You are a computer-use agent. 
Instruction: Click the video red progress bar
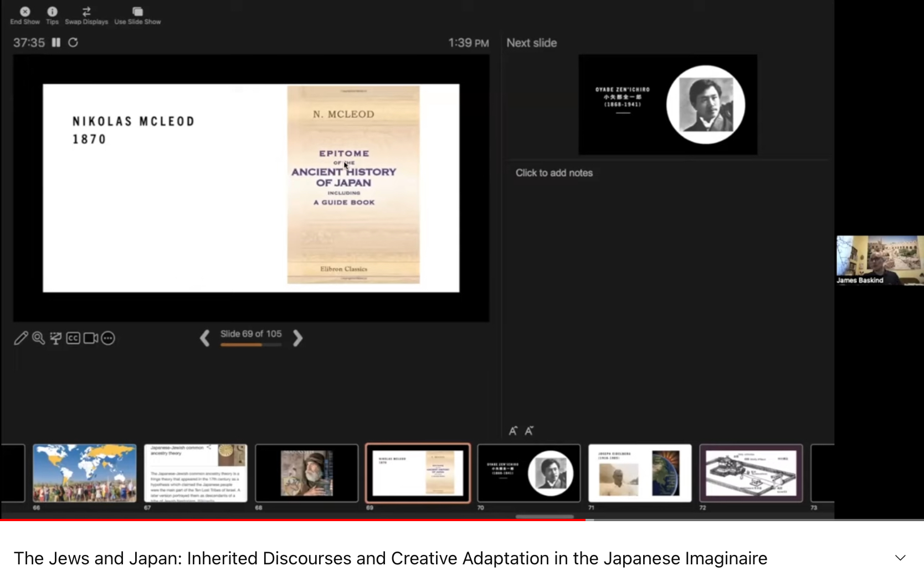tap(292, 520)
